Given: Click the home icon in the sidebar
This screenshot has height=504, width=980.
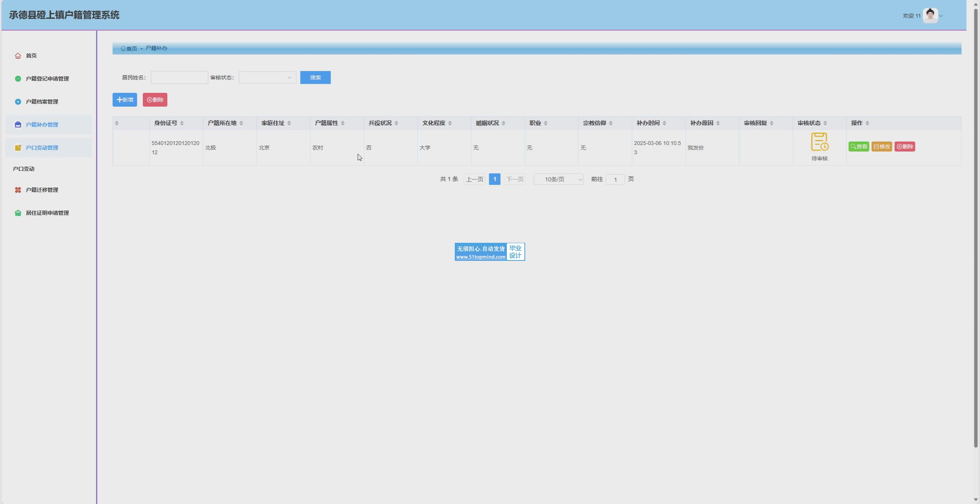Looking at the screenshot, I should (x=18, y=56).
